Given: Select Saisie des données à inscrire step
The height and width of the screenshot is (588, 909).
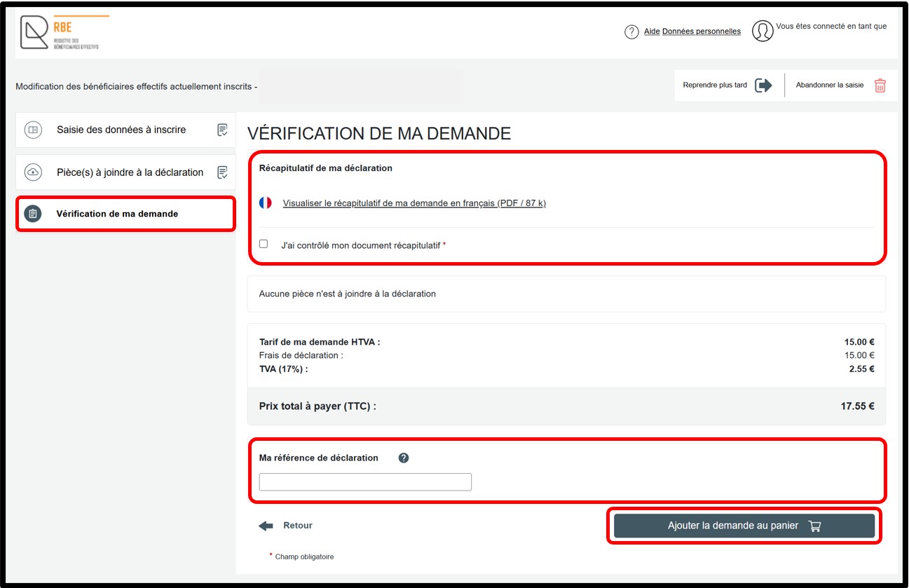Looking at the screenshot, I should 121,130.
